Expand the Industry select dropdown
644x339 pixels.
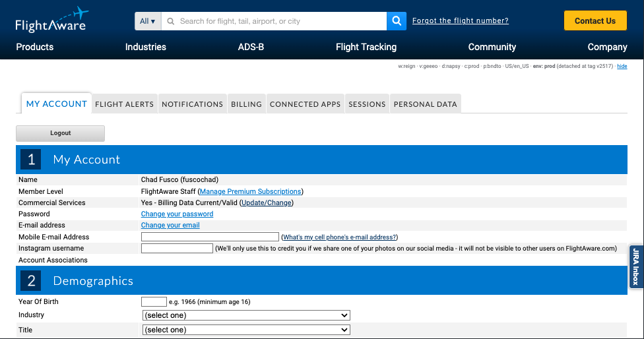[x=246, y=315]
